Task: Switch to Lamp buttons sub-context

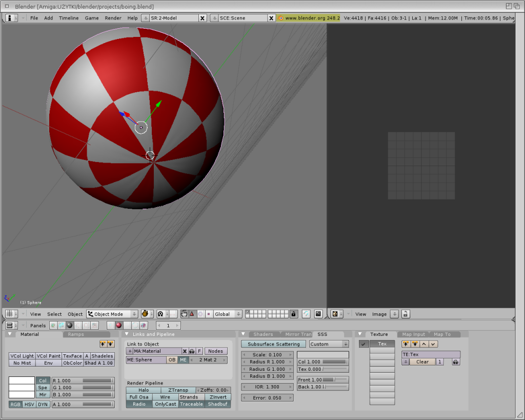Action: pyautogui.click(x=111, y=325)
